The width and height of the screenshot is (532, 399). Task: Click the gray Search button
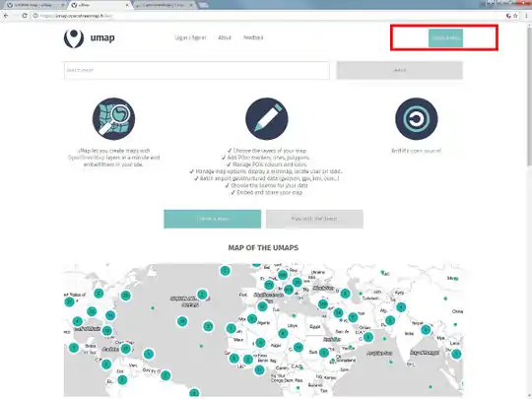tap(400, 70)
